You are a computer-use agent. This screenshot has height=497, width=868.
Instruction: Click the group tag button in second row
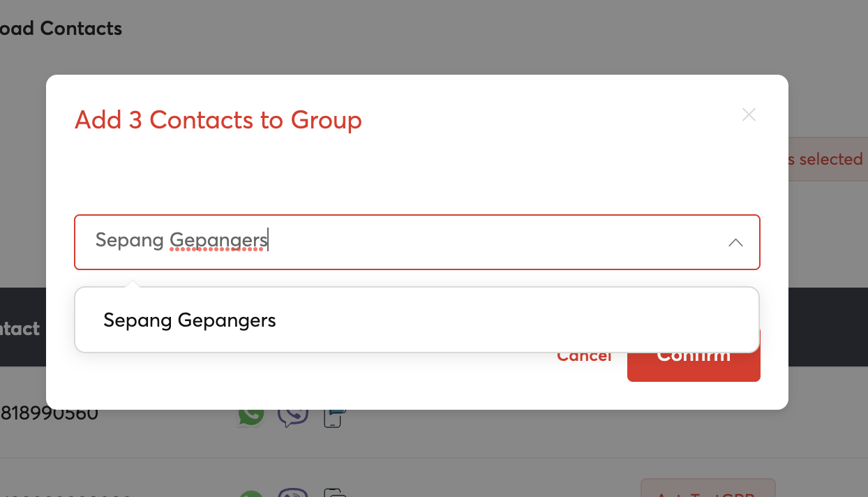click(x=708, y=489)
